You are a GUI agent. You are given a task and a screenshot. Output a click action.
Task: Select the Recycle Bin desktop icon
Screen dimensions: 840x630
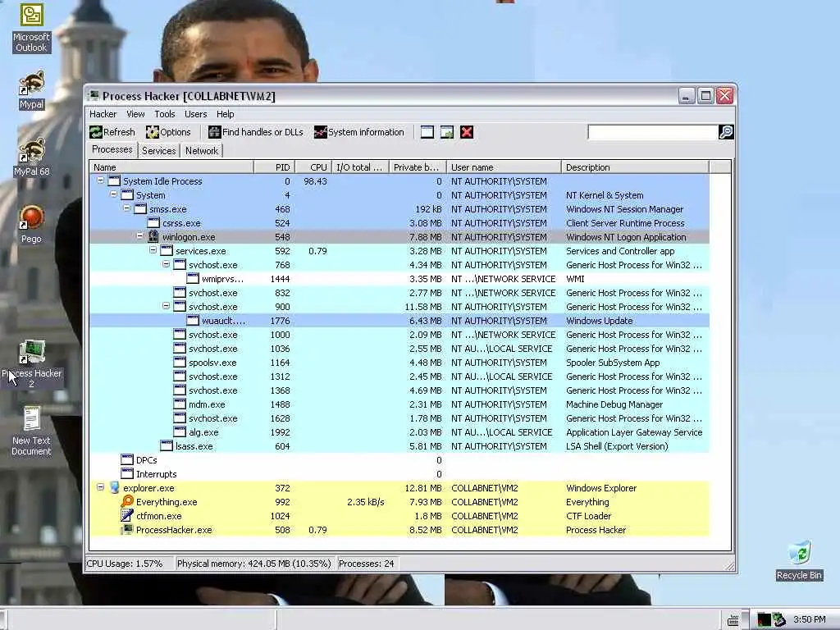pyautogui.click(x=799, y=559)
